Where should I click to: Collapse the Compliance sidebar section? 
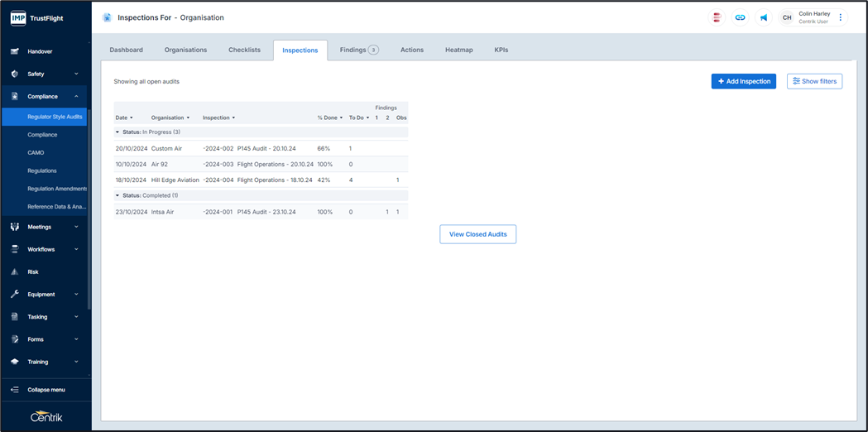[x=76, y=97]
